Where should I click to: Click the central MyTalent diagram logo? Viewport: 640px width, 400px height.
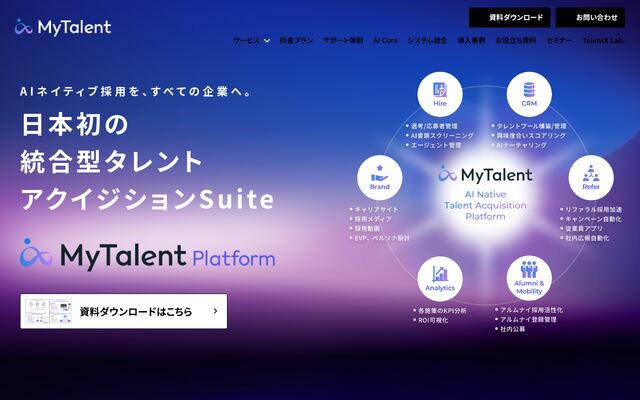tap(485, 175)
